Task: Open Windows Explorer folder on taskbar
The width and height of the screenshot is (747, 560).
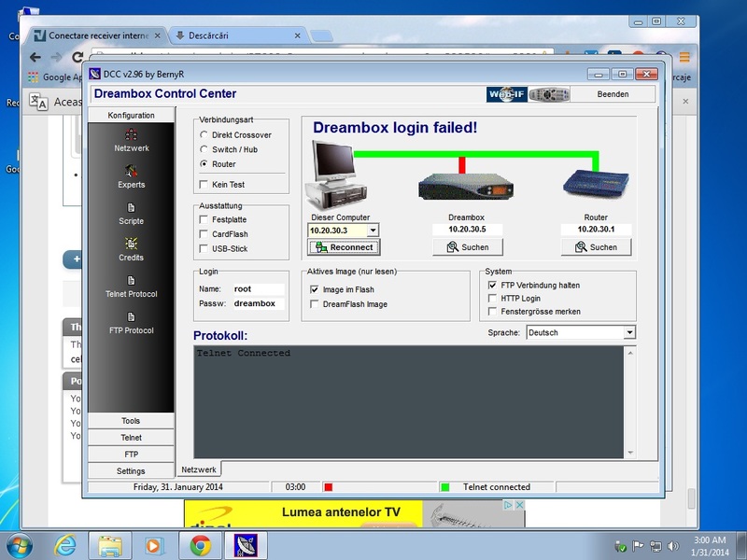Action: point(110,546)
